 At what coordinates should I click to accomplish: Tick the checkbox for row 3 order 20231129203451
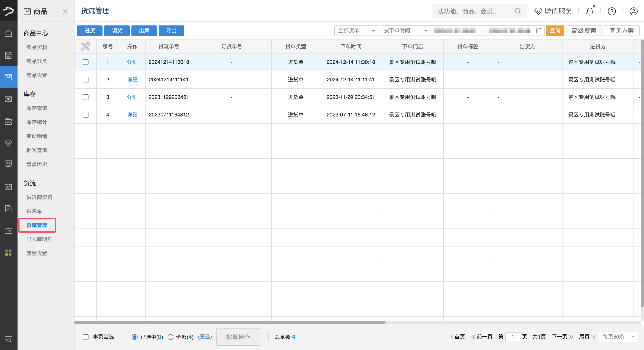(x=85, y=97)
